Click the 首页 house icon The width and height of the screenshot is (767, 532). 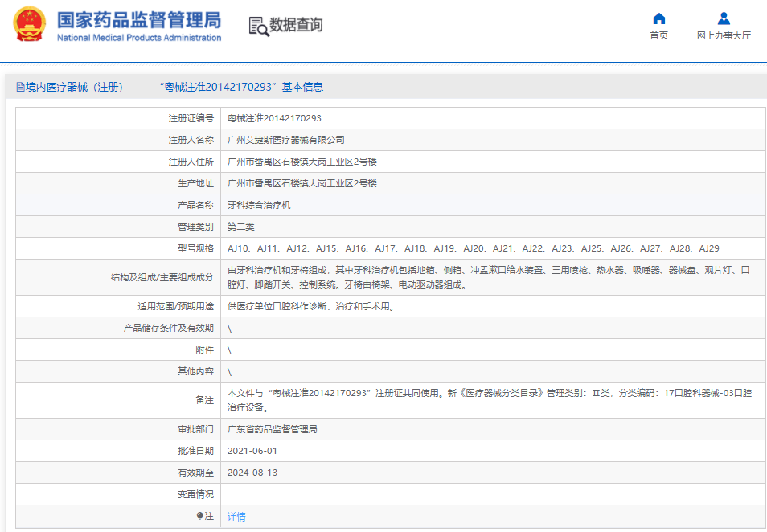click(658, 18)
